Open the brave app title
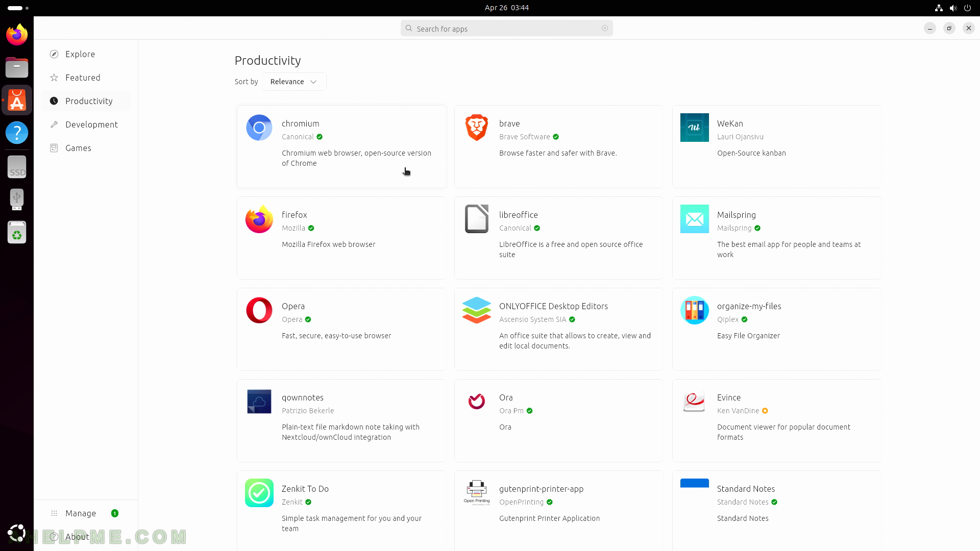This screenshot has width=980, height=551. pyautogui.click(x=509, y=123)
